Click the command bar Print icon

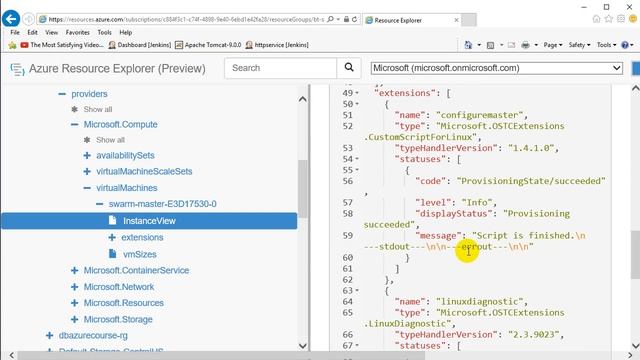click(x=525, y=45)
